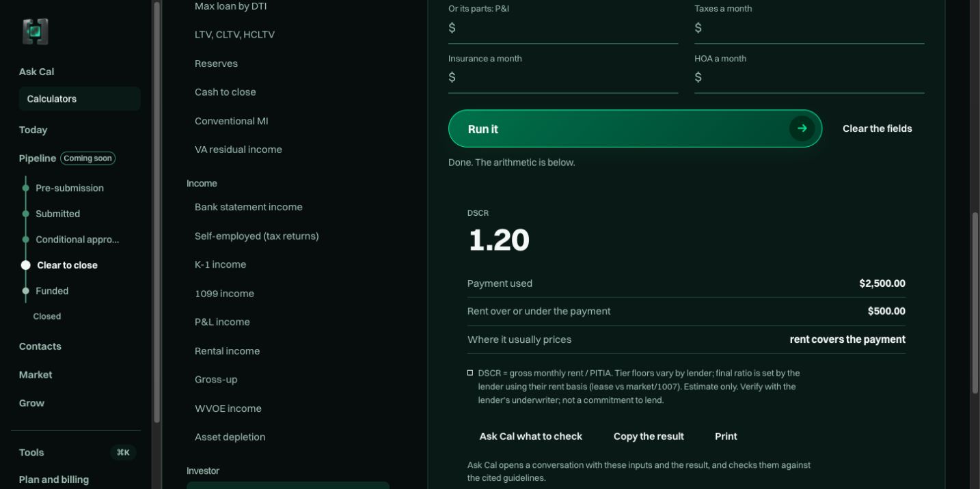
Task: Click the Pre-submission pipeline stage dot
Action: [26, 188]
